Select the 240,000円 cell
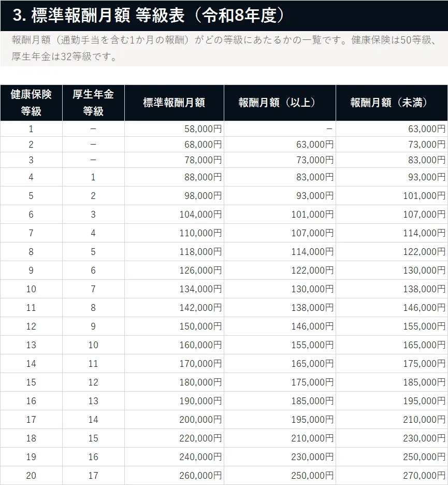 click(174, 457)
